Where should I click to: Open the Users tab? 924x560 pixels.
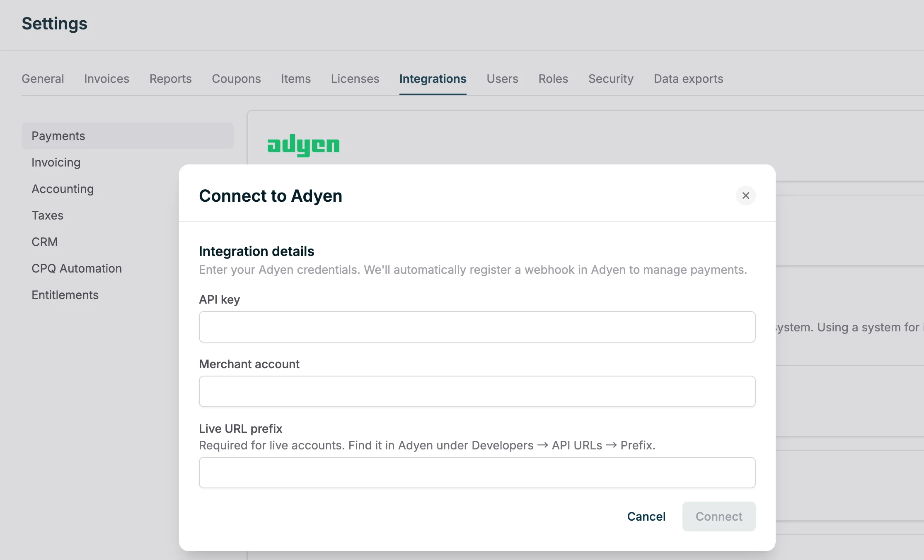(502, 79)
